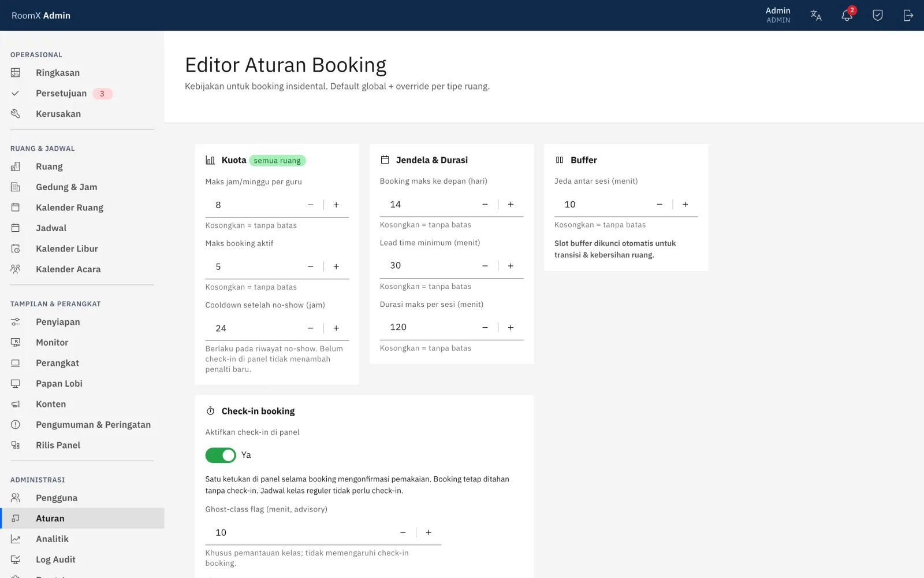The height and width of the screenshot is (578, 924).
Task: Decrease Lead time minimum minutes
Action: [485, 266]
